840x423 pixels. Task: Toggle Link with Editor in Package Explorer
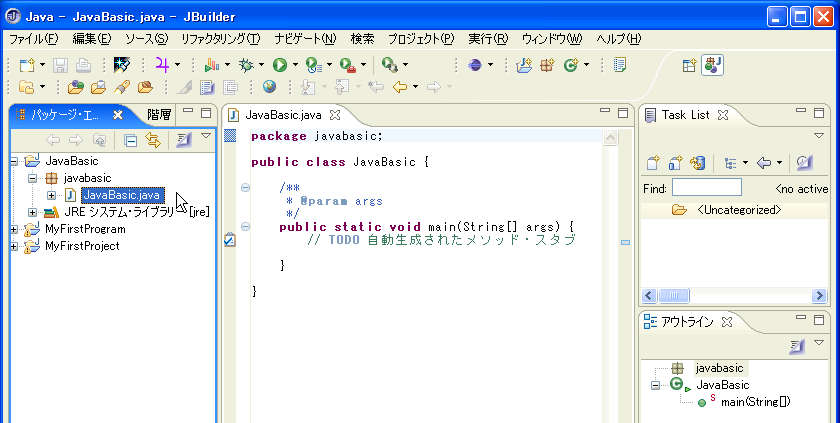click(x=153, y=140)
